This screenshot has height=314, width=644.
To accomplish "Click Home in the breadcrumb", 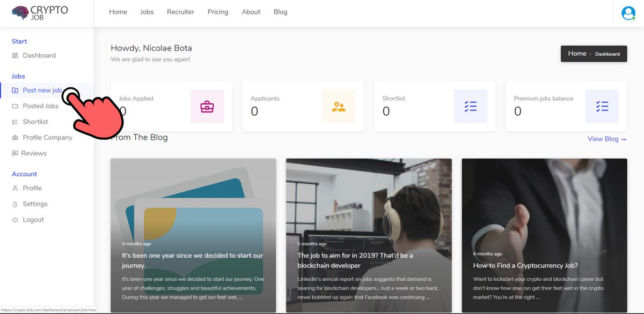I will click(577, 54).
